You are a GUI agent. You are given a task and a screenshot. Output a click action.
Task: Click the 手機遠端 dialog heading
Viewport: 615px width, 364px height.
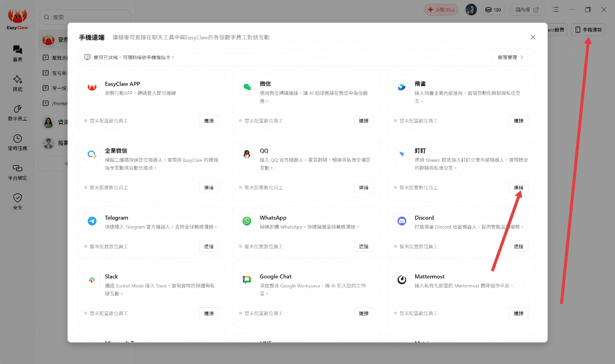[x=92, y=37]
